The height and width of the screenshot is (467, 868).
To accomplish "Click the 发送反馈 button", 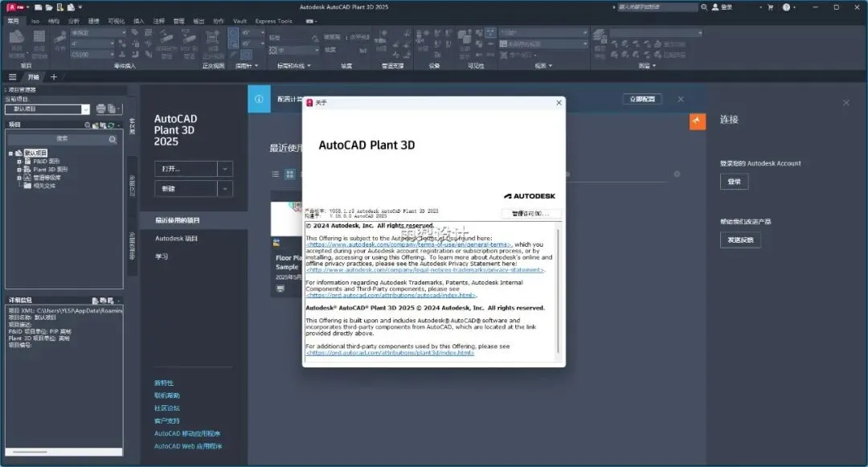I will [x=740, y=240].
